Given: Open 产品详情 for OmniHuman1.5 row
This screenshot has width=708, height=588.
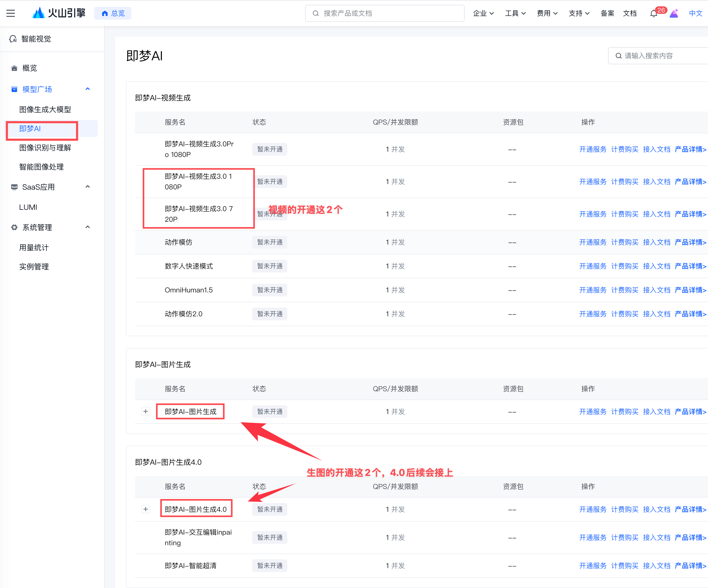Looking at the screenshot, I should pyautogui.click(x=690, y=290).
